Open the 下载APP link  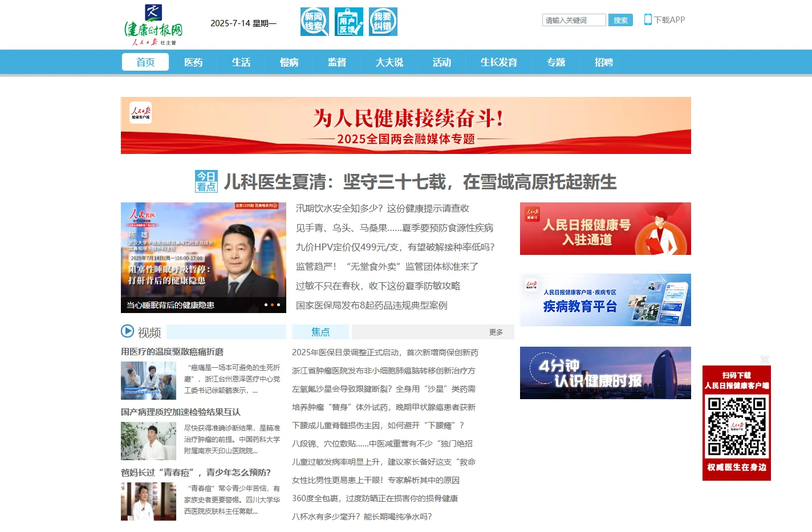click(x=669, y=20)
